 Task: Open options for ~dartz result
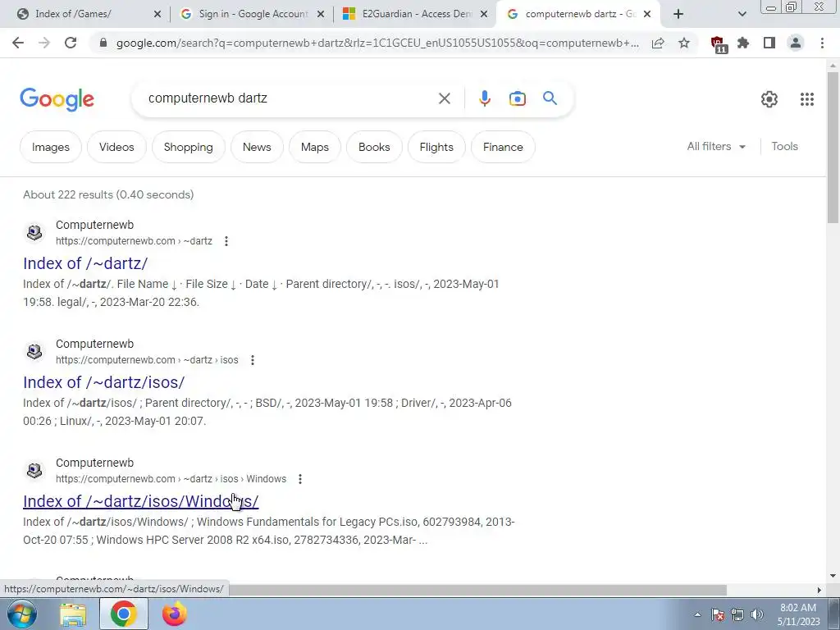tap(226, 241)
